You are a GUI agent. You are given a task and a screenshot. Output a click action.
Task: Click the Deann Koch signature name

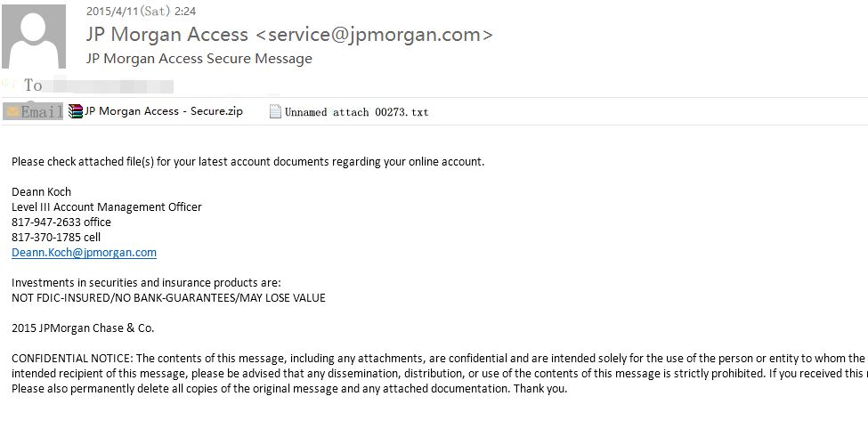(x=42, y=192)
